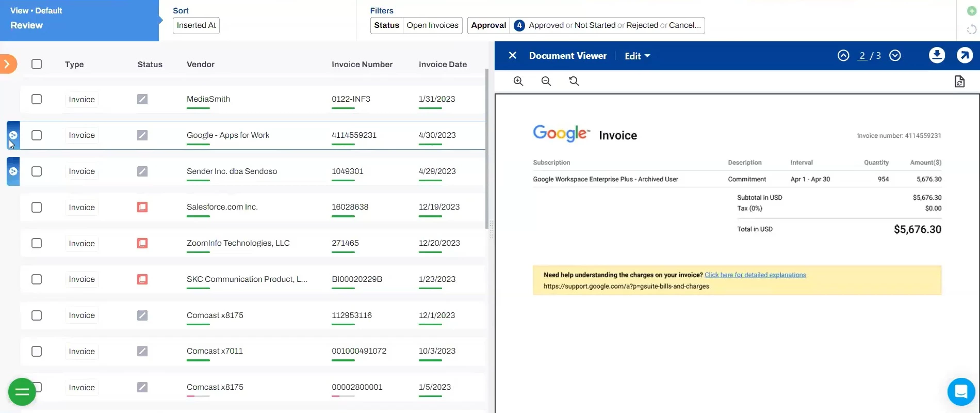
Task: Check the Google - Apps for Work checkbox
Action: coord(37,135)
